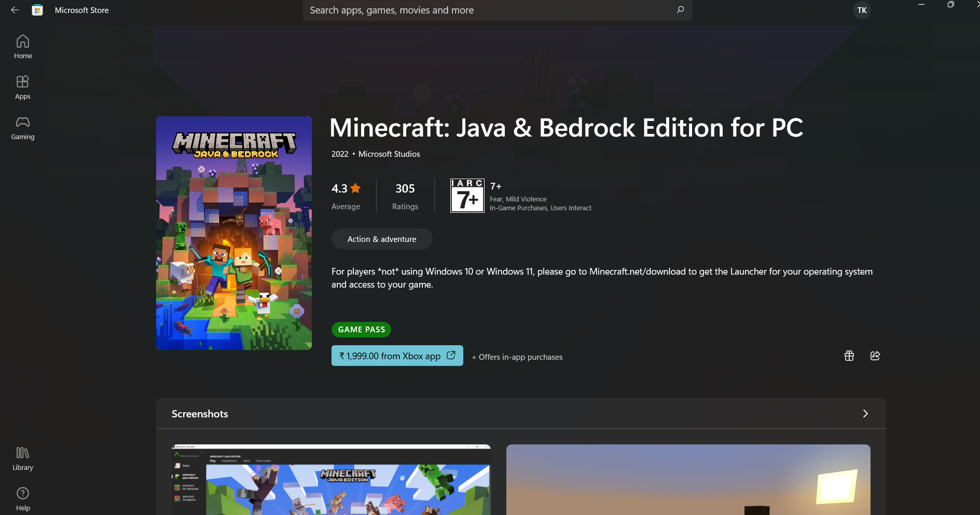Viewport: 980px width, 515px height.
Task: Click the Minecraft Java & Bedrock cover art
Action: coord(234,233)
